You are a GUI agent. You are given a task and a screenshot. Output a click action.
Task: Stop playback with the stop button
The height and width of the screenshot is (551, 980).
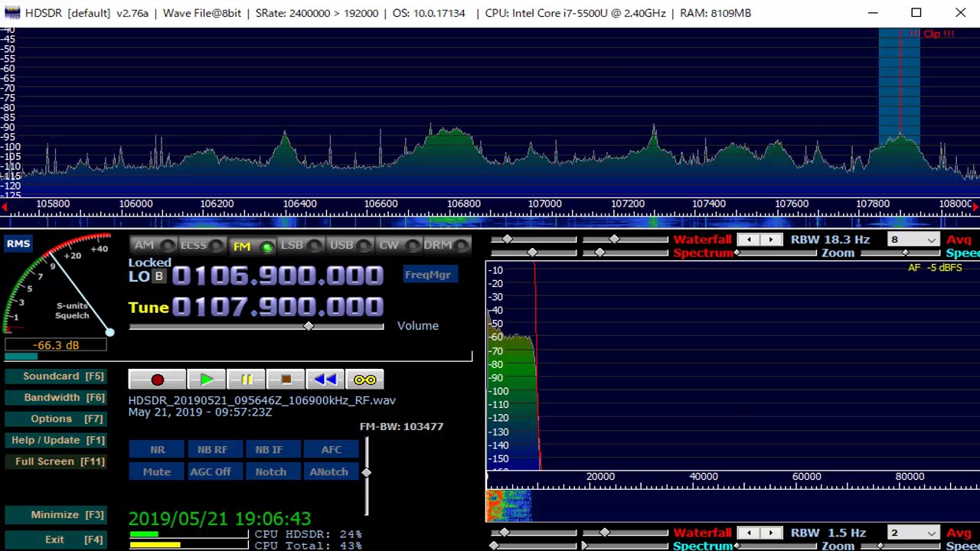[x=286, y=380]
